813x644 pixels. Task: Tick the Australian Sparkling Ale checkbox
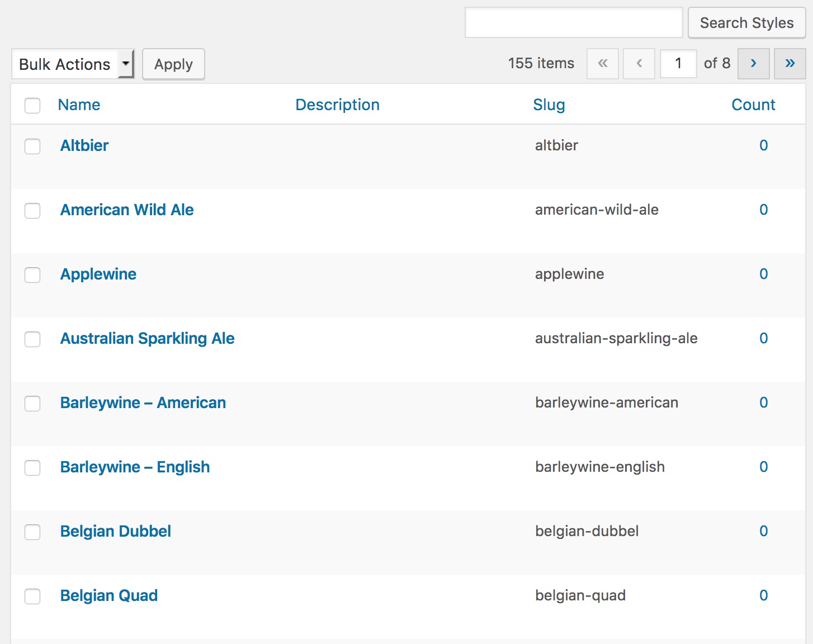point(32,339)
